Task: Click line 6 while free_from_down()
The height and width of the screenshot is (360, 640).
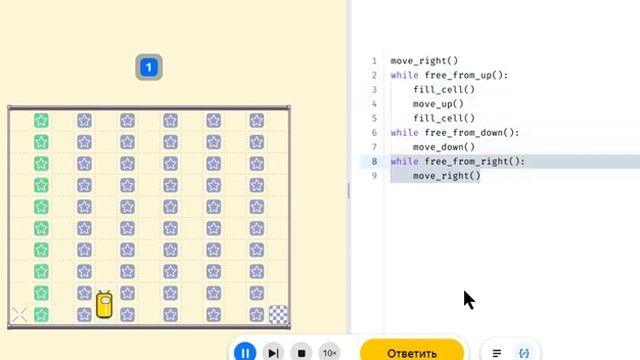Action: [455, 133]
